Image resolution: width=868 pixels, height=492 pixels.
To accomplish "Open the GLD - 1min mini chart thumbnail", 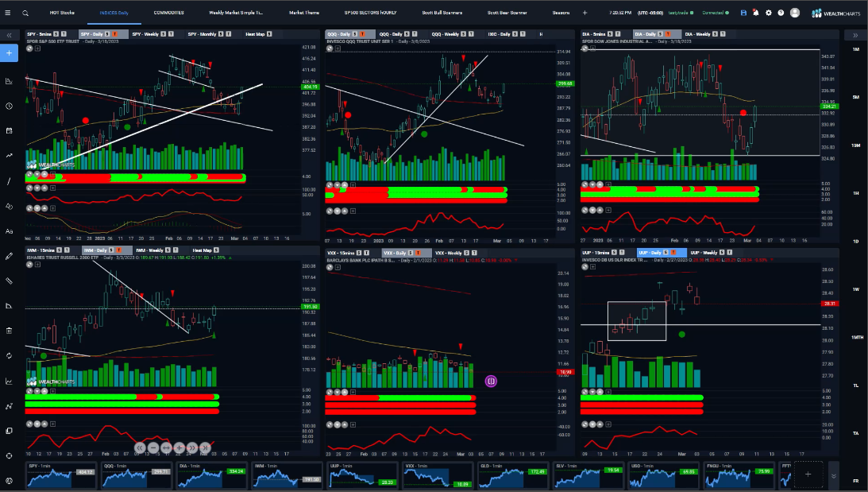I will [x=512, y=475].
